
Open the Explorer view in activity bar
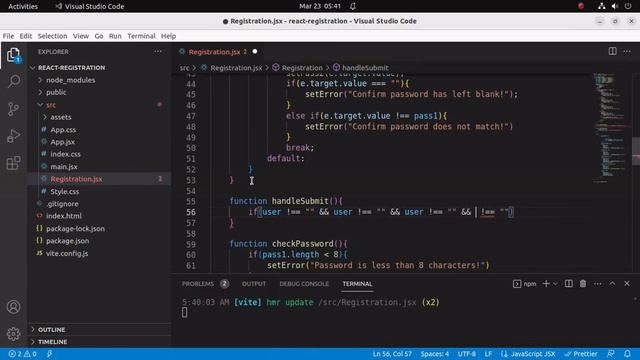pos(13,55)
